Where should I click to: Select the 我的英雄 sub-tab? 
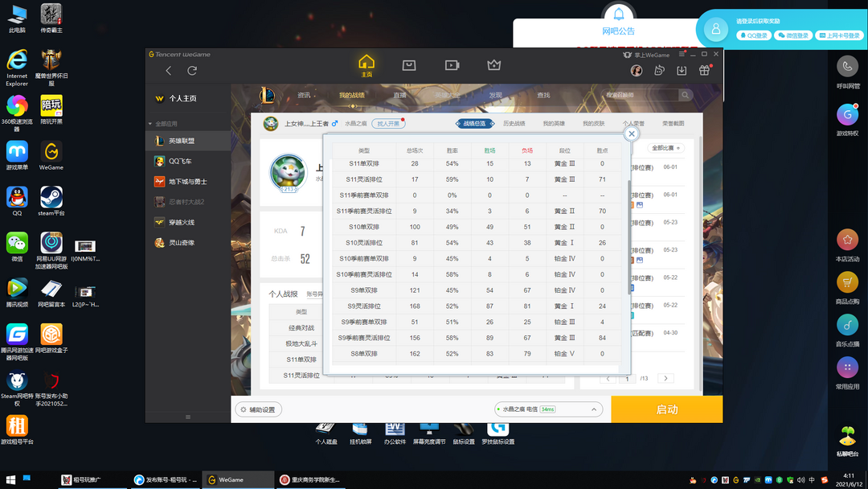[554, 124]
